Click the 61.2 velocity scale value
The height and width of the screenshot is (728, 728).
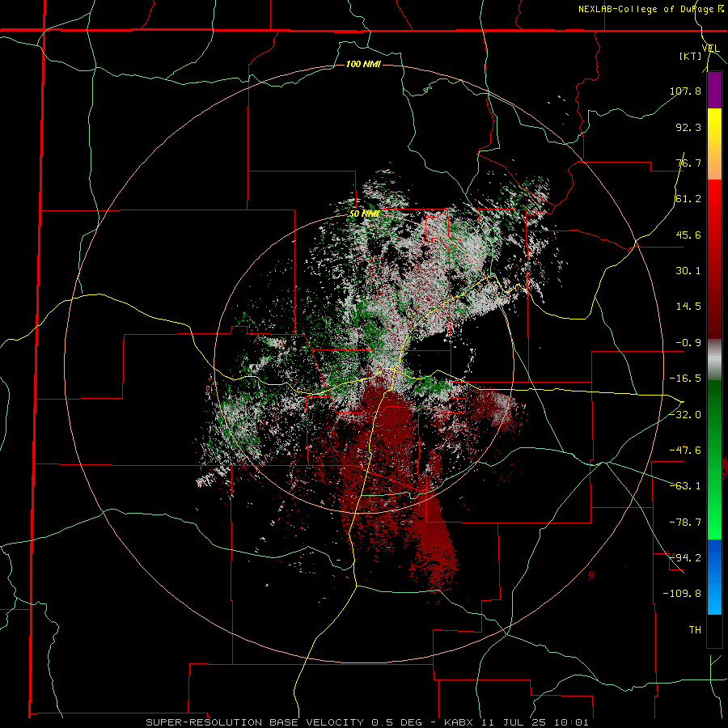coord(688,199)
